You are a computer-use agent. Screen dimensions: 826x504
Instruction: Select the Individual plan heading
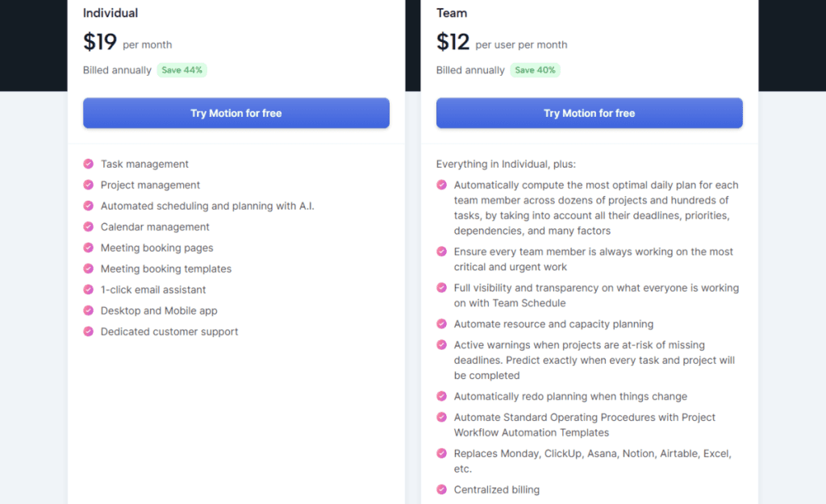[110, 13]
